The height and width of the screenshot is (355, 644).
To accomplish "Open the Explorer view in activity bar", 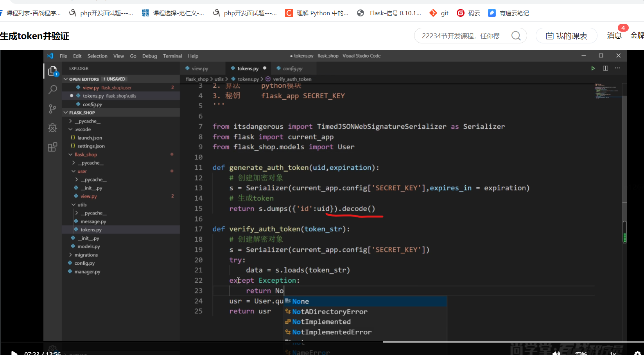I will coord(52,71).
